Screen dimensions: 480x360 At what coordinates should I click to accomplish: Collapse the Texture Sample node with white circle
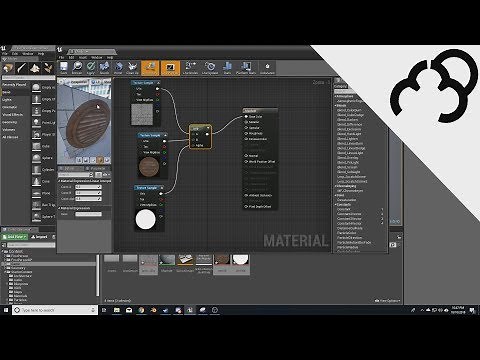coord(162,188)
